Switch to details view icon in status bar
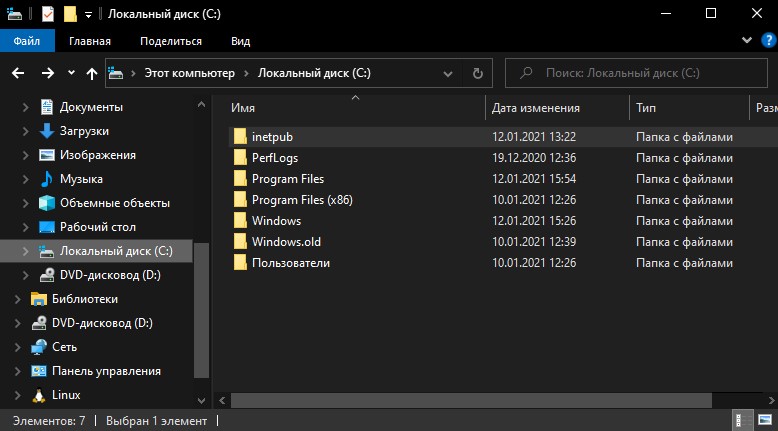778x431 pixels. [x=742, y=421]
